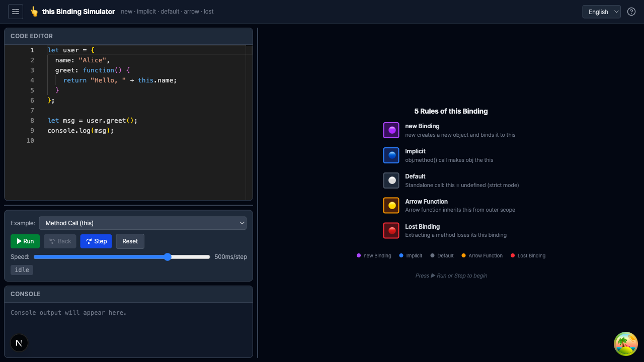Open the help question mark icon
Image resolution: width=644 pixels, height=362 pixels.
(631, 12)
